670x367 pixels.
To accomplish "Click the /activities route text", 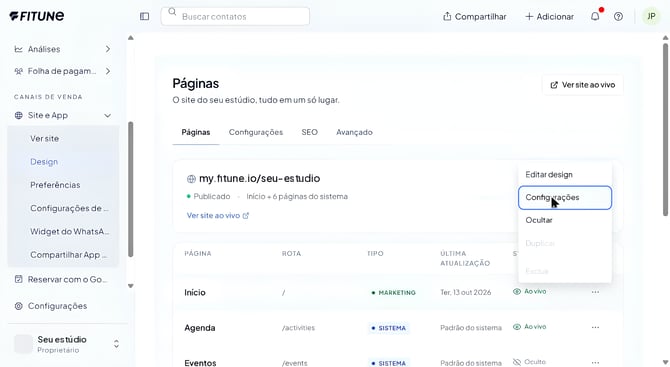I will (x=298, y=328).
